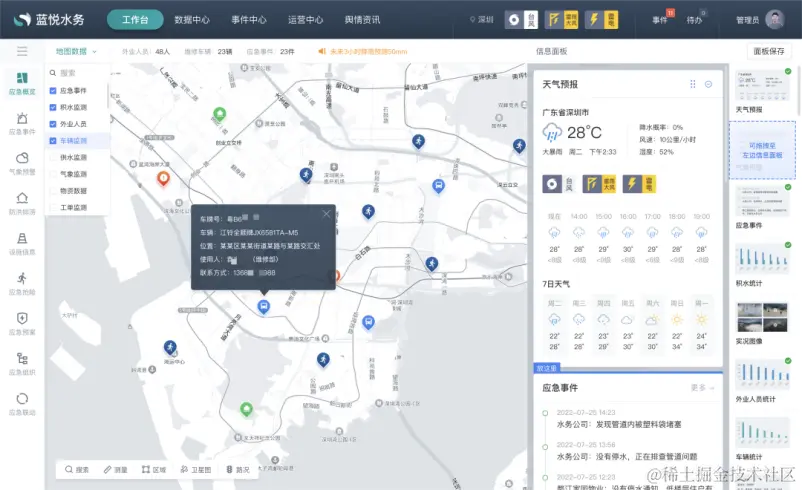Click the panel thumbnail list scrollbar
This screenshot has width=802, height=490.
(798, 92)
